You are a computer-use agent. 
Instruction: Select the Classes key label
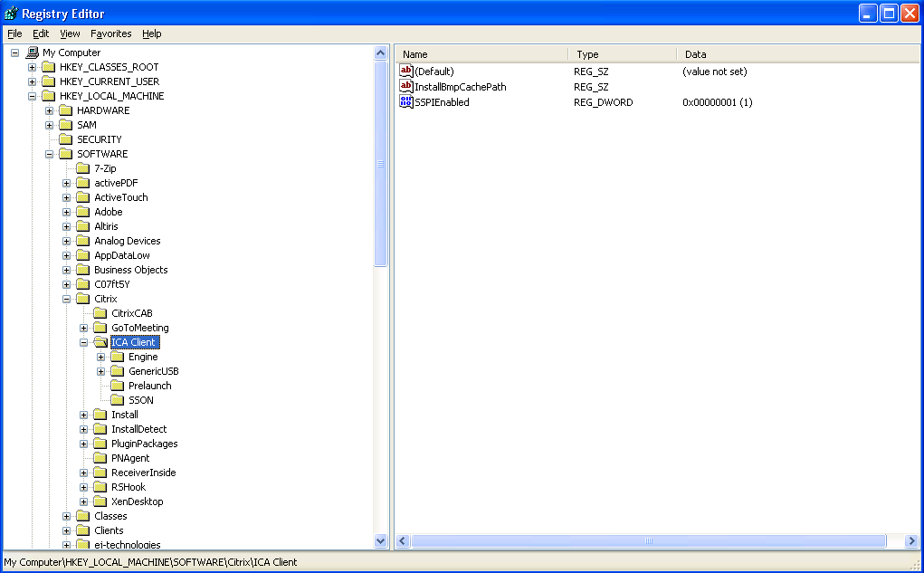[x=110, y=516]
